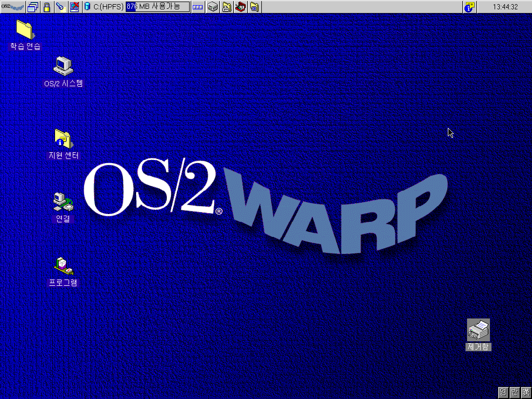Click the blue disk cylinder monitor icon
Image resolution: width=532 pixels, height=399 pixels.
pos(87,6)
